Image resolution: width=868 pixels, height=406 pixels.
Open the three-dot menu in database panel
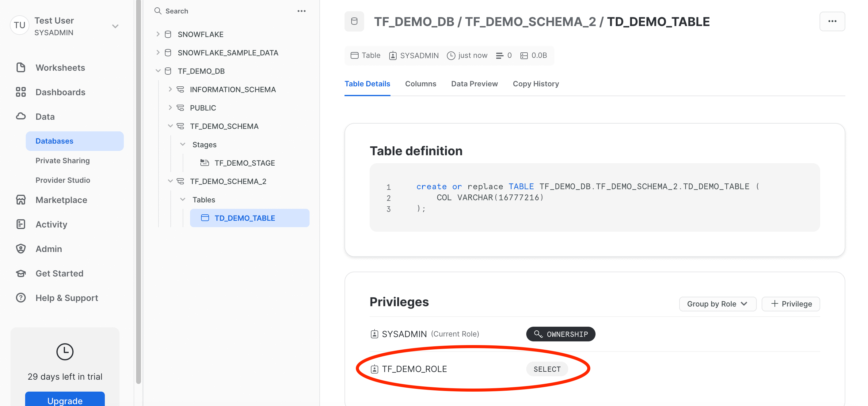point(301,11)
